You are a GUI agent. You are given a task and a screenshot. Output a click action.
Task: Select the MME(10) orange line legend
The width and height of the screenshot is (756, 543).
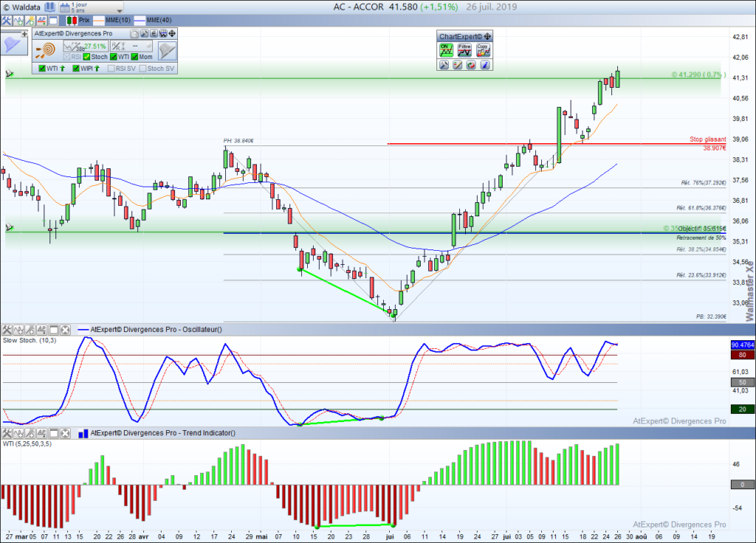(112, 20)
